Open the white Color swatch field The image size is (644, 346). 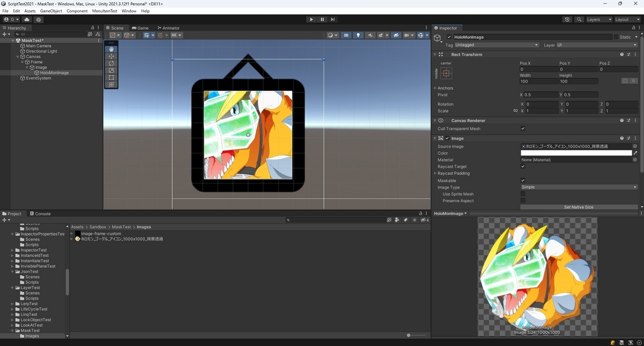[576, 153]
